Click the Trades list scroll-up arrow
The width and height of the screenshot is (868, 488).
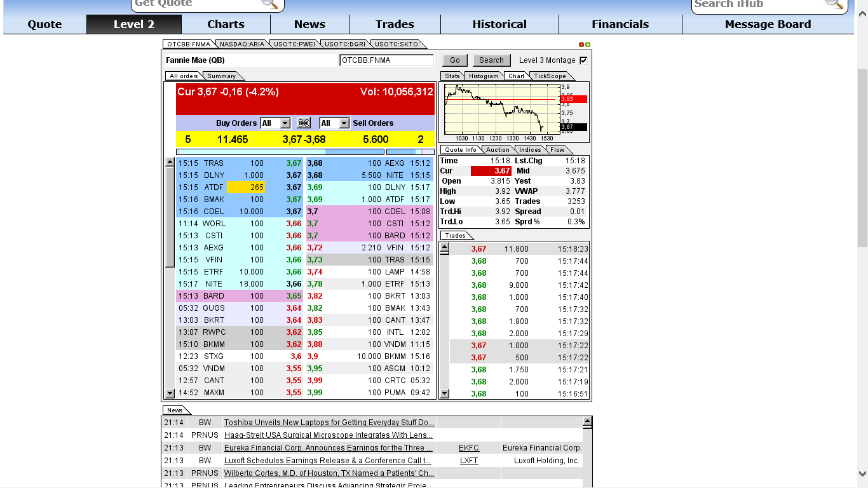click(444, 246)
